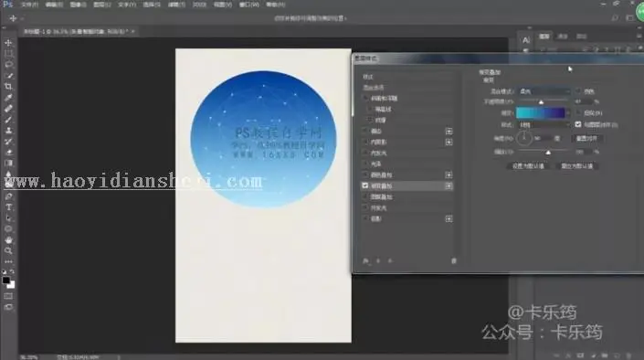Viewport: 644px width, 360px height.
Task: Click the search icon in the options bar
Action: 615,18
